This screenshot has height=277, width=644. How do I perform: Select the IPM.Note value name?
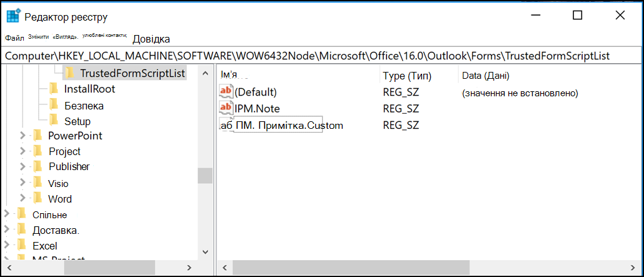(x=257, y=108)
